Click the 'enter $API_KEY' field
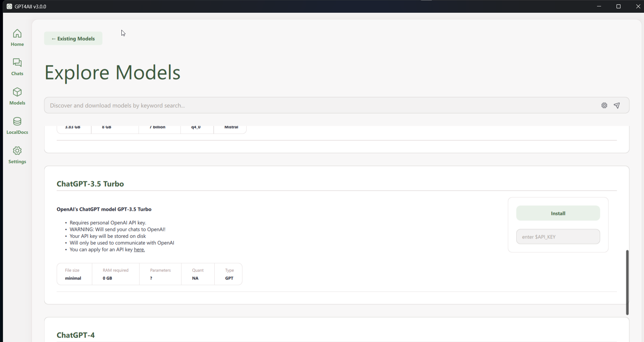This screenshot has width=644, height=342. tap(558, 237)
